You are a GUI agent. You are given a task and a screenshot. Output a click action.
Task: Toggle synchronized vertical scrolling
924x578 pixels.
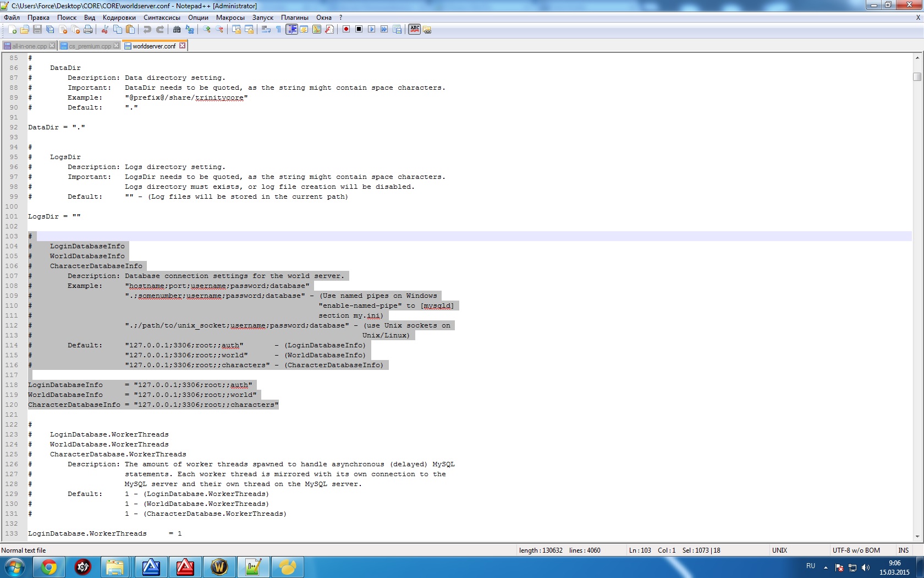(237, 30)
